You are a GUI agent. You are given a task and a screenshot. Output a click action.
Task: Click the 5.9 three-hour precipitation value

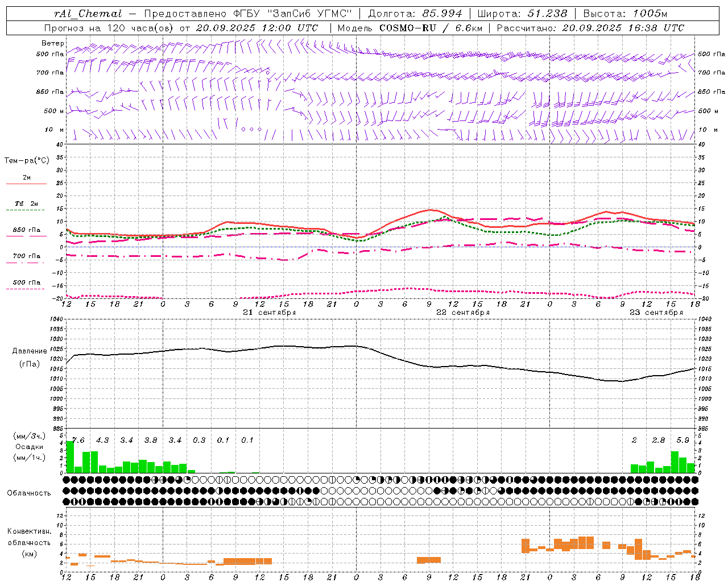[x=683, y=440]
